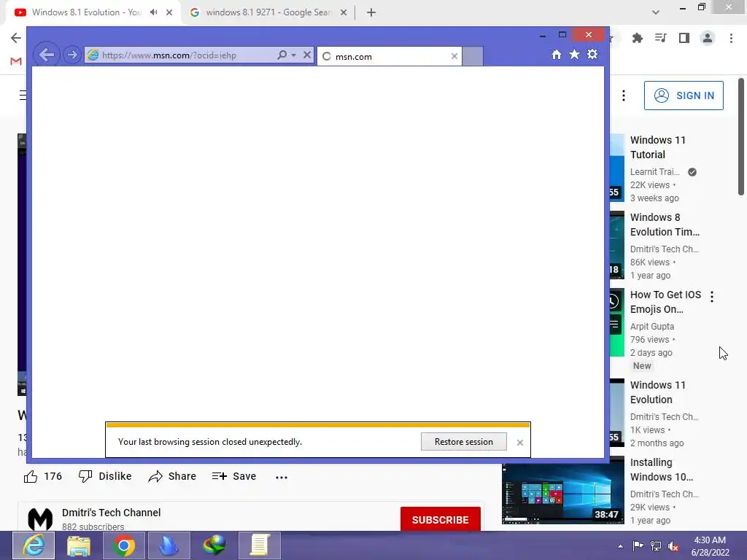Open Internet Explorer Favorites star
The image size is (747, 560).
click(x=575, y=54)
